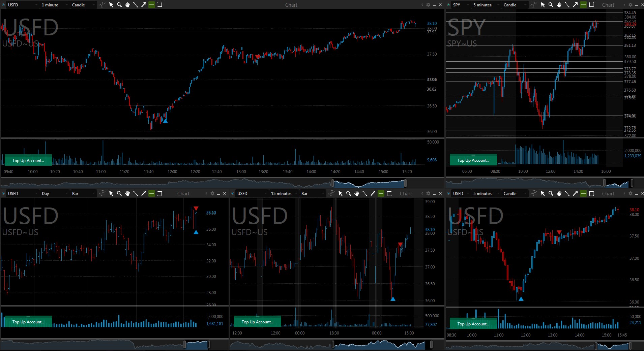This screenshot has height=351, width=644.
Task: Open the Day interval dropdown
Action: pos(54,193)
